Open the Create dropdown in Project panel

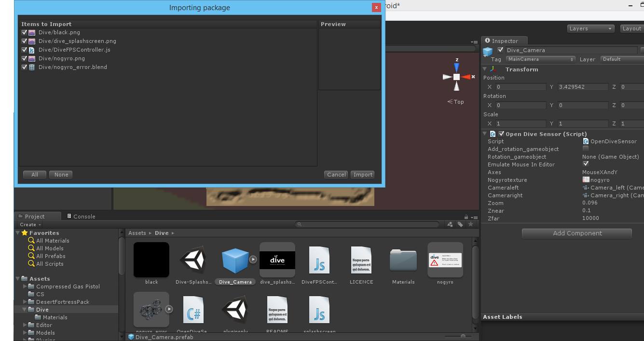click(30, 225)
